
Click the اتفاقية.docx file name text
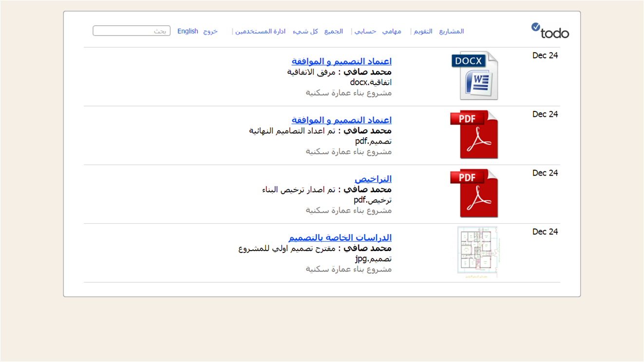(371, 82)
